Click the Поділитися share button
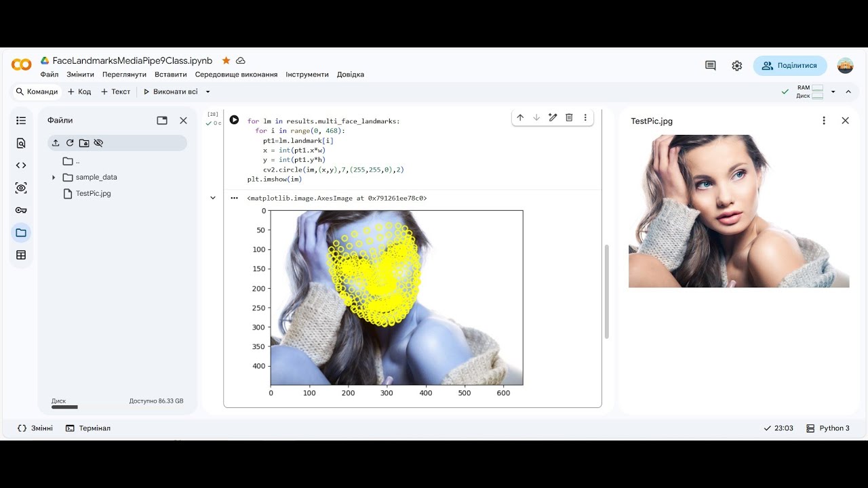This screenshot has height=488, width=868. [x=790, y=66]
